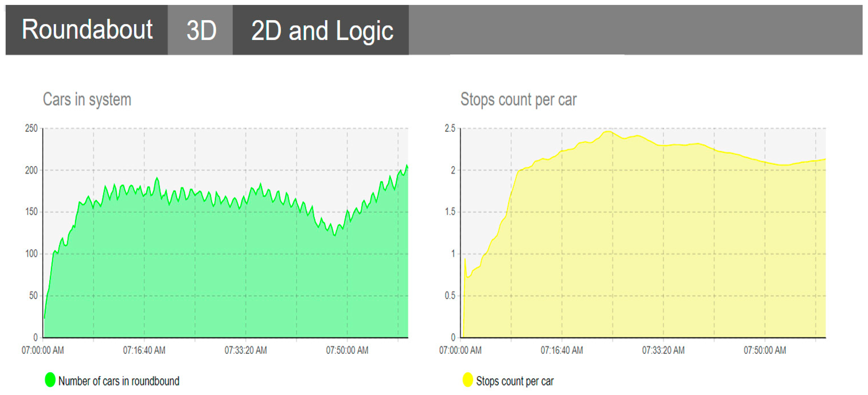Open the 2D and Logic tab
The width and height of the screenshot is (868, 395).
pyautogui.click(x=321, y=30)
